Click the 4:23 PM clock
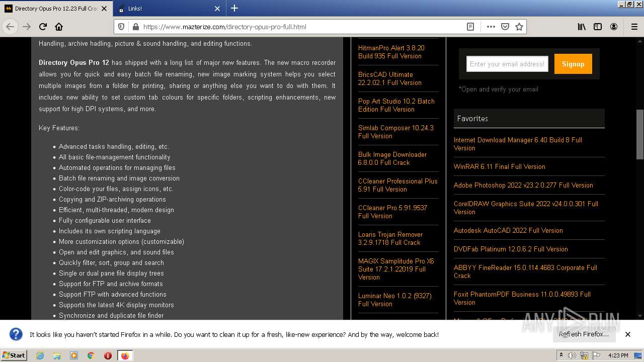This screenshot has height=362, width=644. pos(618,355)
